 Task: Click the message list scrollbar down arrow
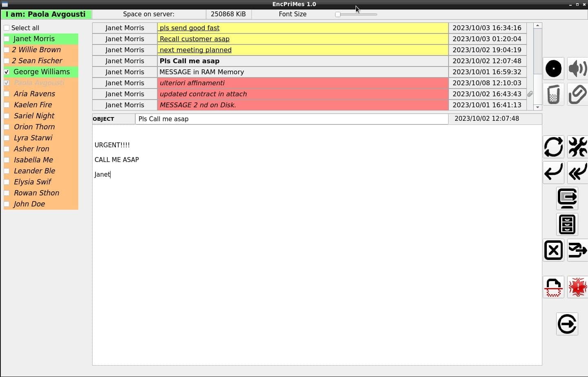(538, 107)
